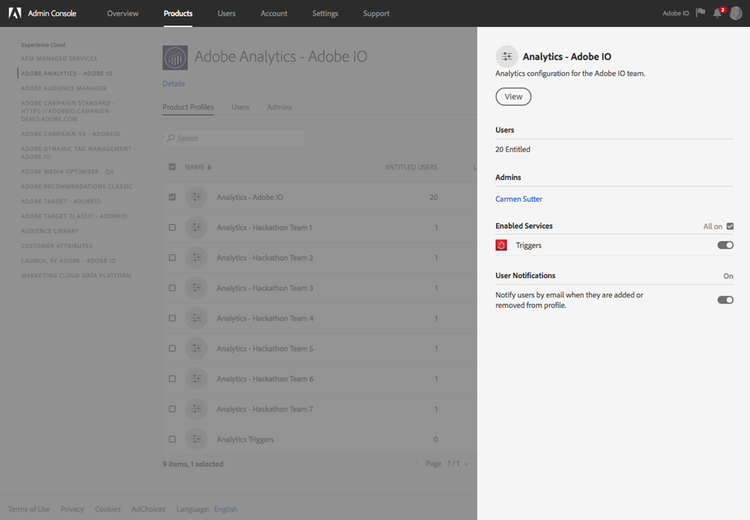The height and width of the screenshot is (520, 750).
Task: Select Audience Library in sidebar
Action: click(50, 231)
